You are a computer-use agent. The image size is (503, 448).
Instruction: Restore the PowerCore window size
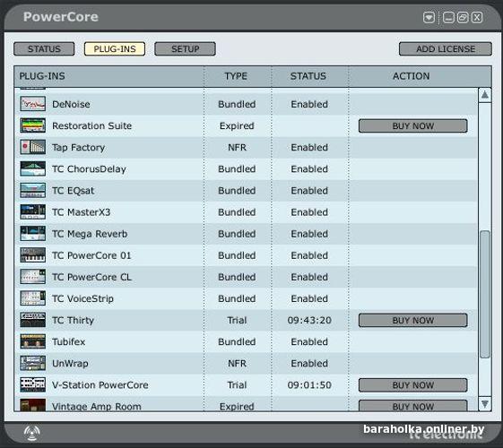click(x=463, y=17)
